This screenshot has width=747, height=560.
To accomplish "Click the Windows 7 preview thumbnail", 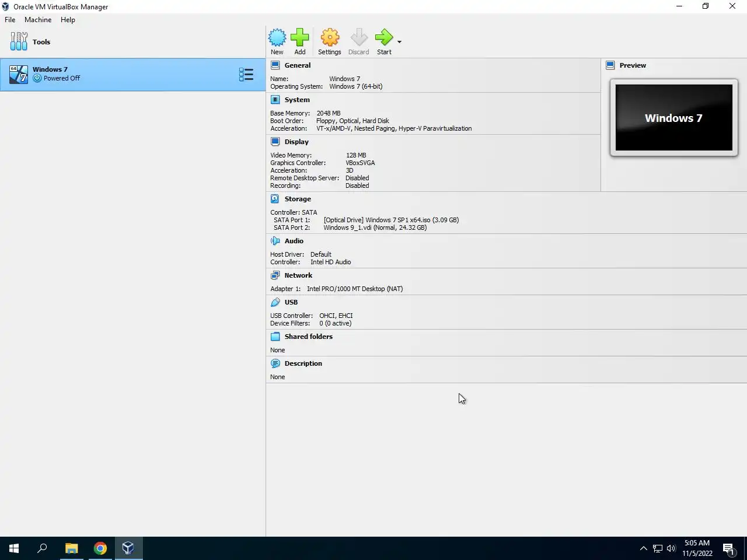I will (674, 118).
